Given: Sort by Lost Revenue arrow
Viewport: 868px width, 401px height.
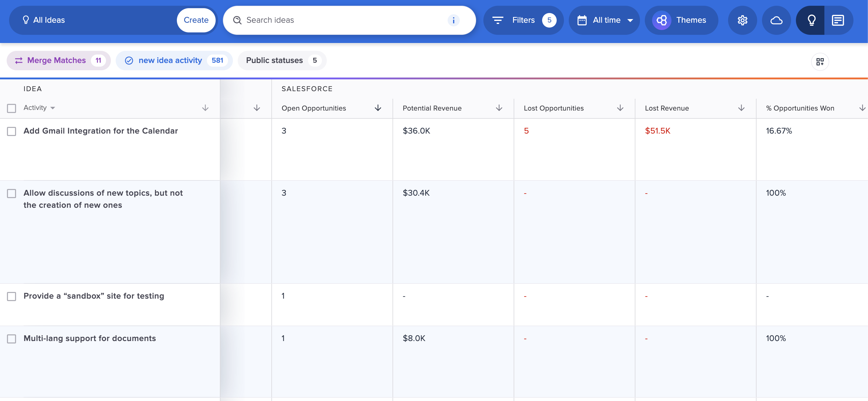Looking at the screenshot, I should (741, 108).
